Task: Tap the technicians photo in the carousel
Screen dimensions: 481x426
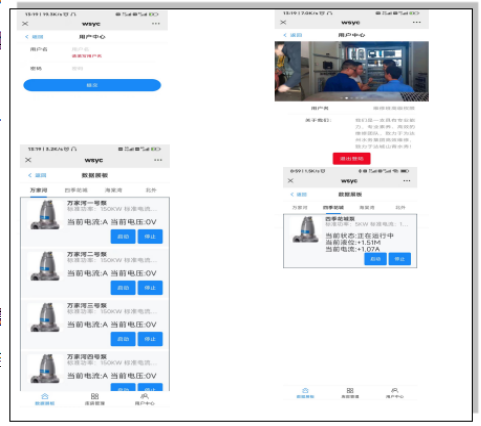Action: pyautogui.click(x=351, y=71)
